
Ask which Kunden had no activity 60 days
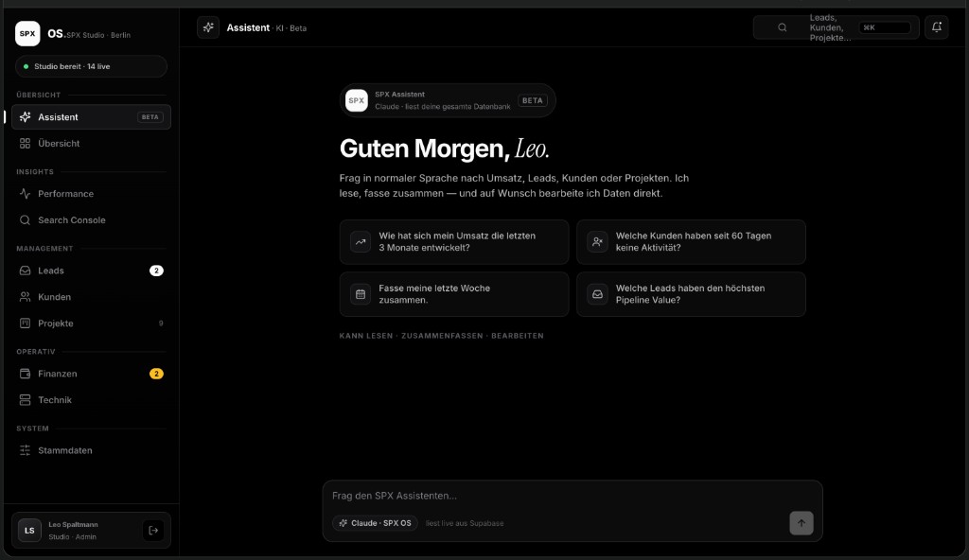pos(691,241)
